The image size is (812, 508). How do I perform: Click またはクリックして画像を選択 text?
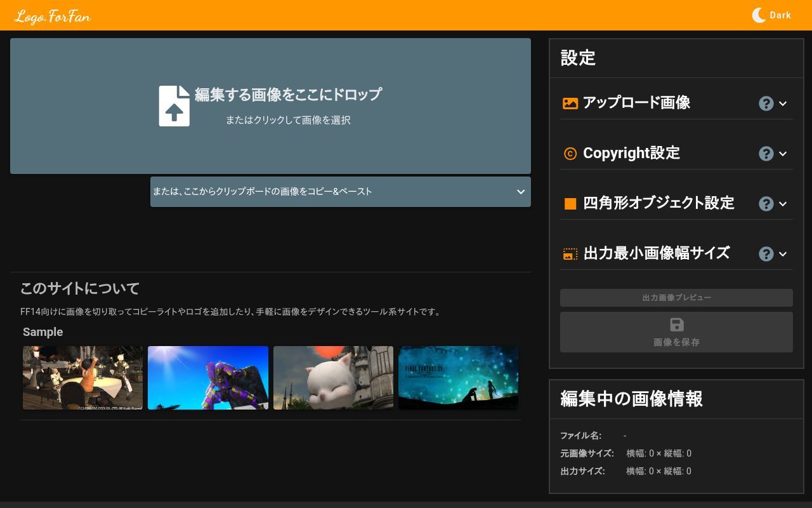click(x=288, y=120)
